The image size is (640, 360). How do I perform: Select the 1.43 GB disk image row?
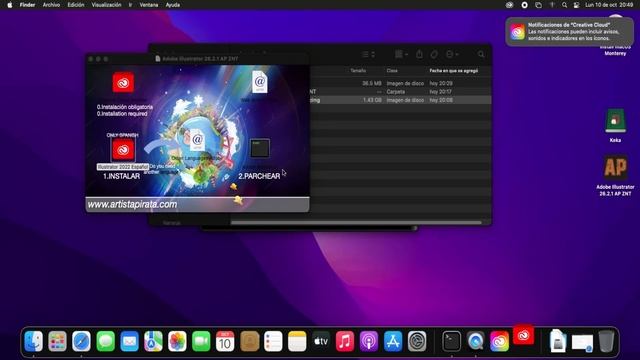coord(400,100)
